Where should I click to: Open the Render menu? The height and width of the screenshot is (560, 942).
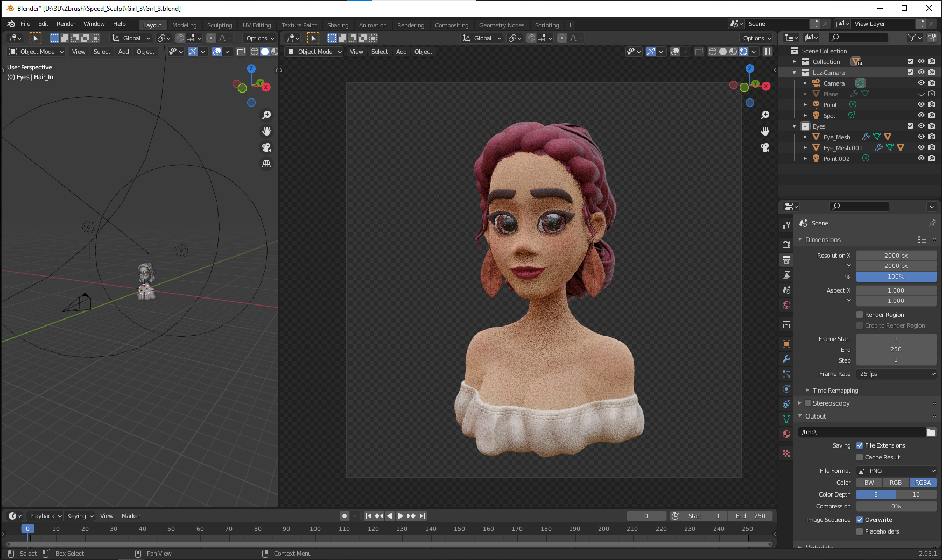66,24
